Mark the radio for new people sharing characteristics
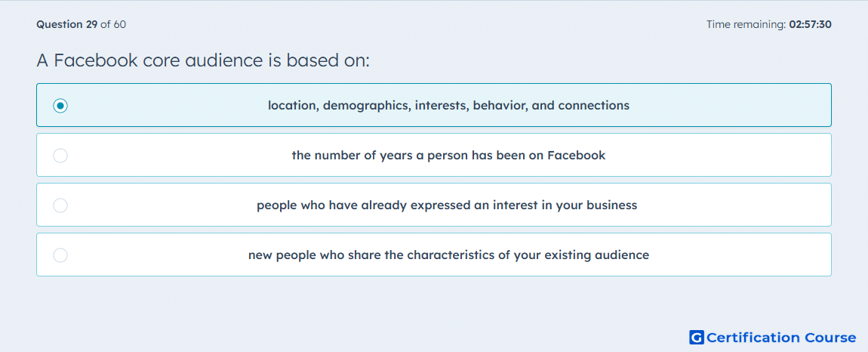The width and height of the screenshot is (868, 352). point(60,255)
